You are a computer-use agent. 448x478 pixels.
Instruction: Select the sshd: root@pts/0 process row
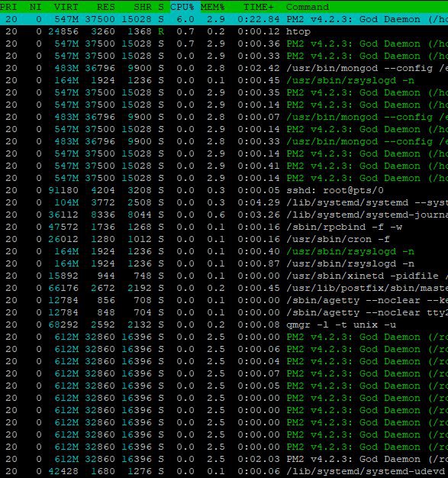coord(224,190)
